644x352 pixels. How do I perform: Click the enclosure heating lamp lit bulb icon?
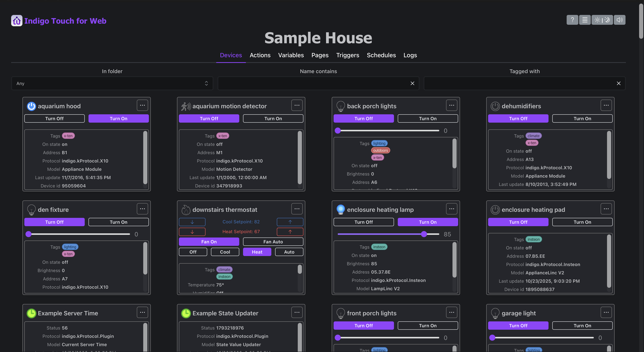click(341, 210)
